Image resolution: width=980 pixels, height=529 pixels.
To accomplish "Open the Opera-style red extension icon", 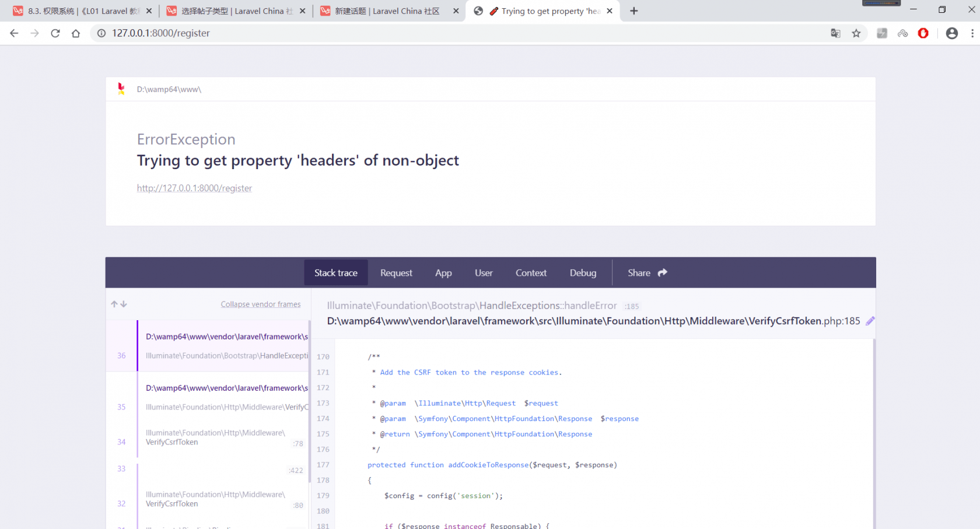I will tap(923, 33).
